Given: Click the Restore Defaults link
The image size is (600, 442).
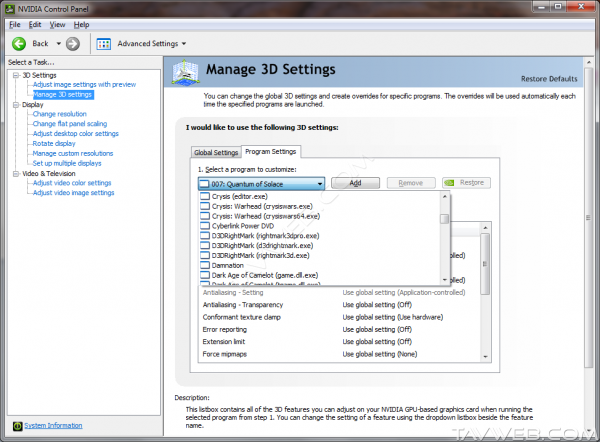Looking at the screenshot, I should pyautogui.click(x=549, y=79).
